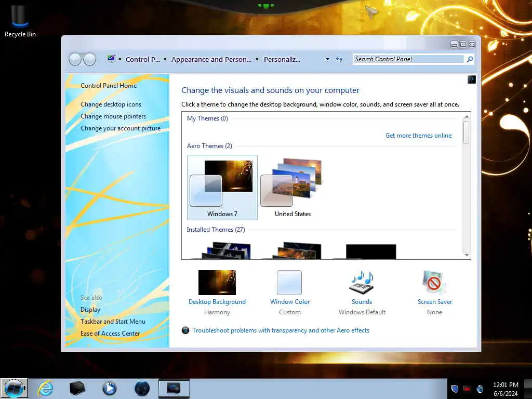Click the Aero Themes (2) header

pos(209,145)
